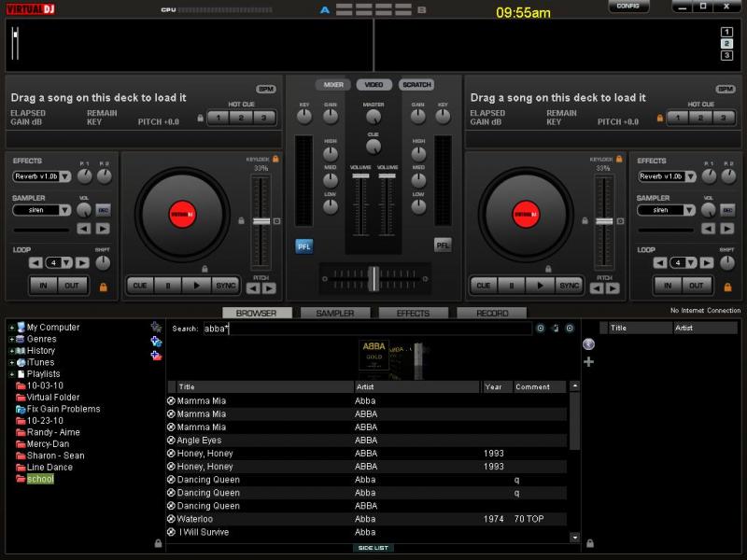Open the left sampler siren dropdown
This screenshot has width=747, height=560.
click(x=41, y=210)
